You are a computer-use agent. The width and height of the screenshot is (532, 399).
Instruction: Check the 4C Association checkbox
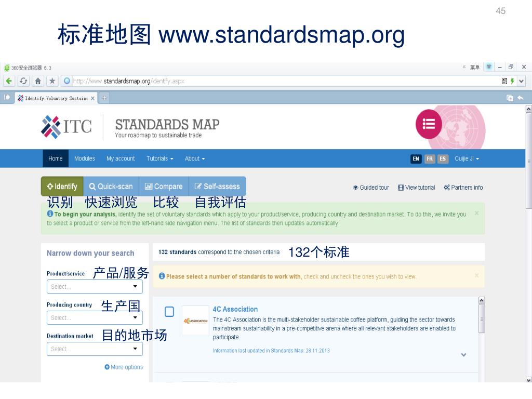(169, 312)
